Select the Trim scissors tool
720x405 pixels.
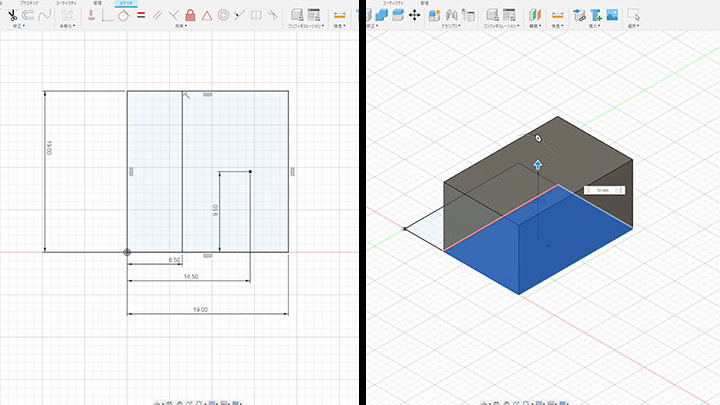pos(12,15)
